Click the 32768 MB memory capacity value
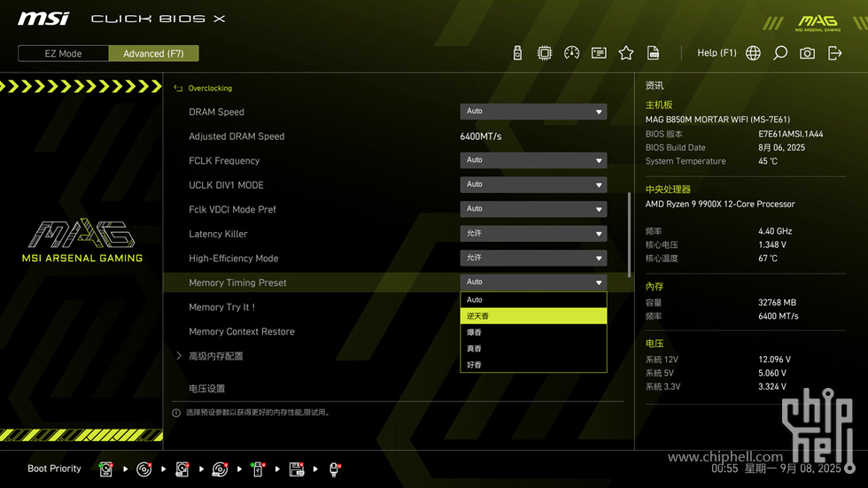This screenshot has width=868, height=488. [x=778, y=303]
